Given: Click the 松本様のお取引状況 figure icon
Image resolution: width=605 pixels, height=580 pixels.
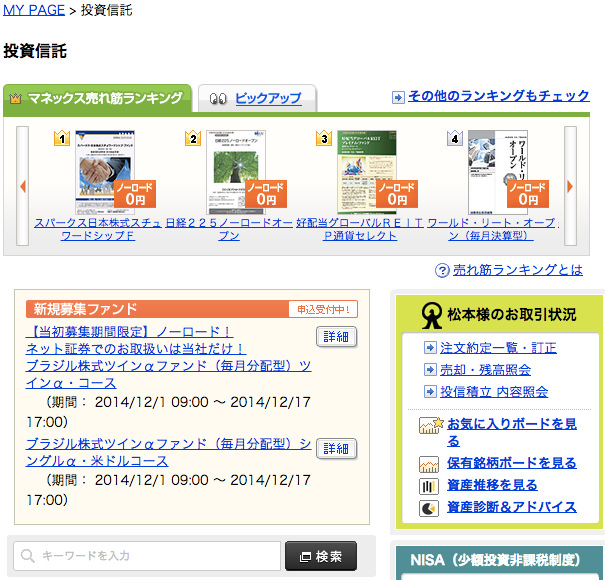Looking at the screenshot, I should pos(431,315).
